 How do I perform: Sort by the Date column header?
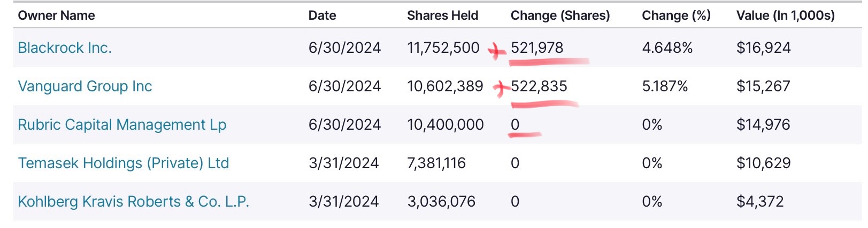click(x=322, y=15)
